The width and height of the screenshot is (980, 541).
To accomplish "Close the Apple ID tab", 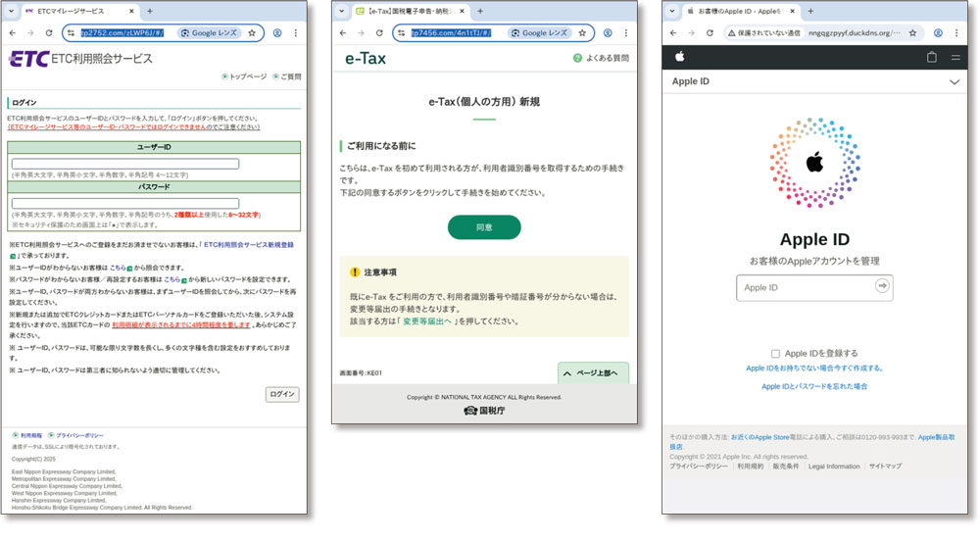I will coord(793,11).
